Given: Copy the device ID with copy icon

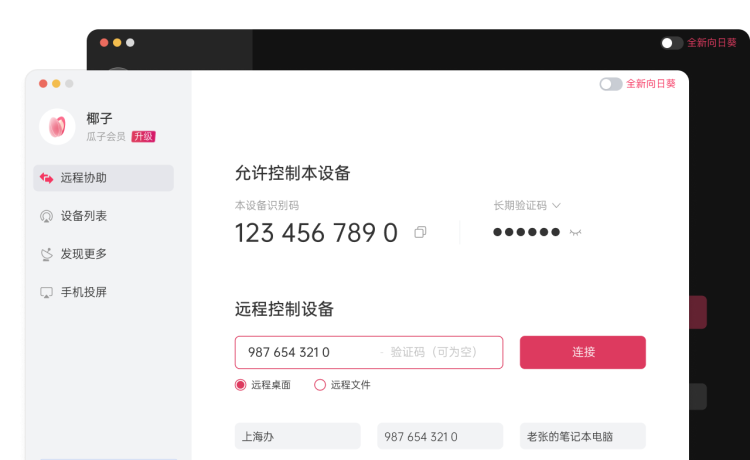Looking at the screenshot, I should 420,233.
